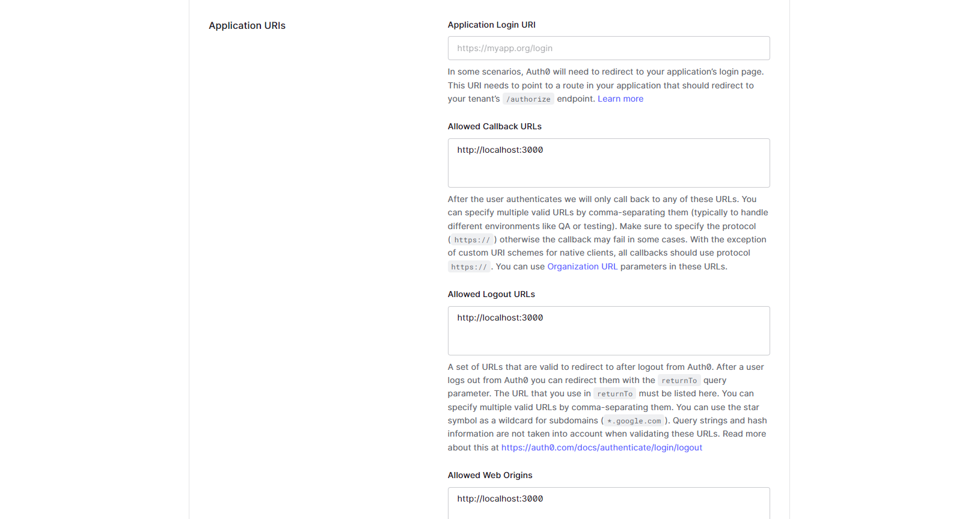Click the Allowed Web Origins text area
980x519 pixels.
(x=608, y=505)
